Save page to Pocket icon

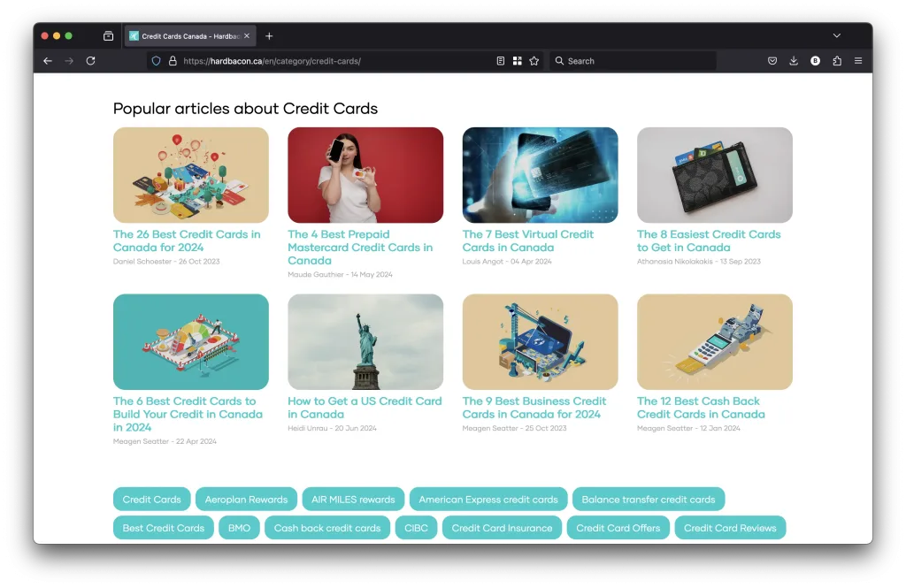click(772, 61)
